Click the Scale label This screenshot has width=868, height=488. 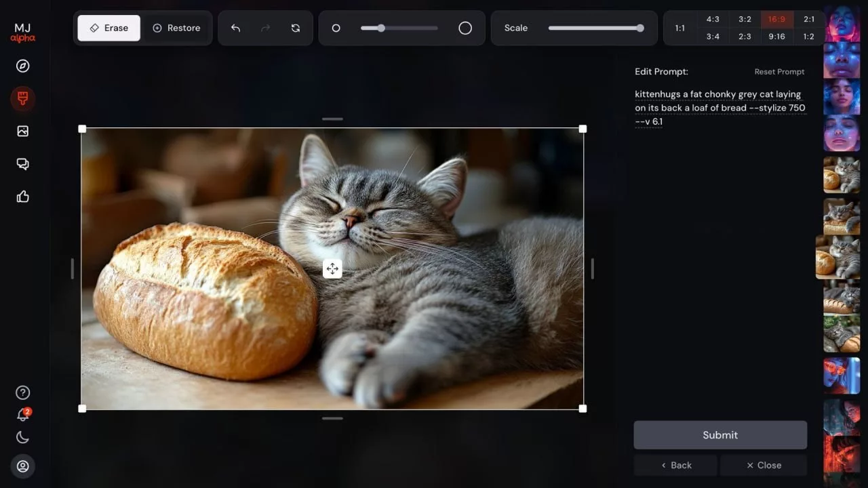516,28
